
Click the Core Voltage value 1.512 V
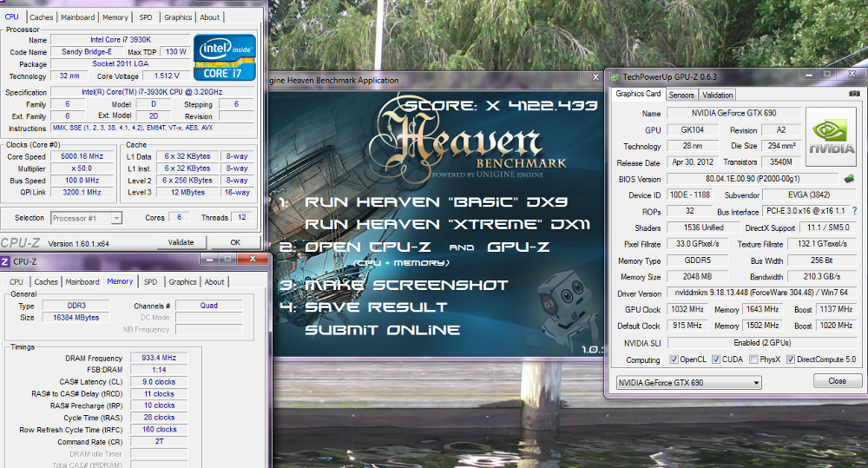pyautogui.click(x=167, y=76)
